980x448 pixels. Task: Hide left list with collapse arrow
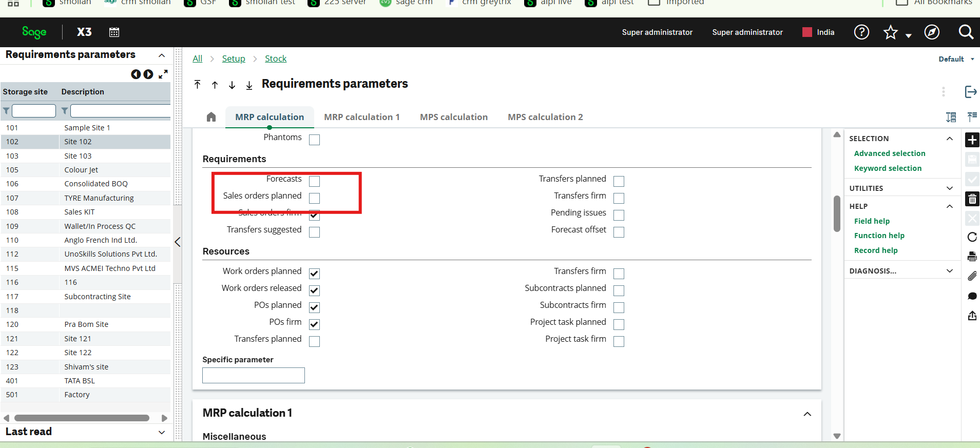click(x=178, y=242)
